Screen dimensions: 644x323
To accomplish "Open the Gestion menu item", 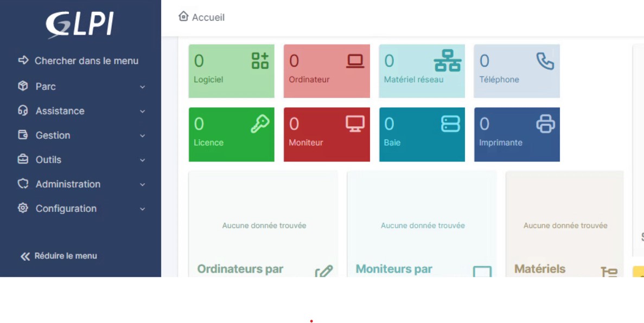I will (53, 135).
